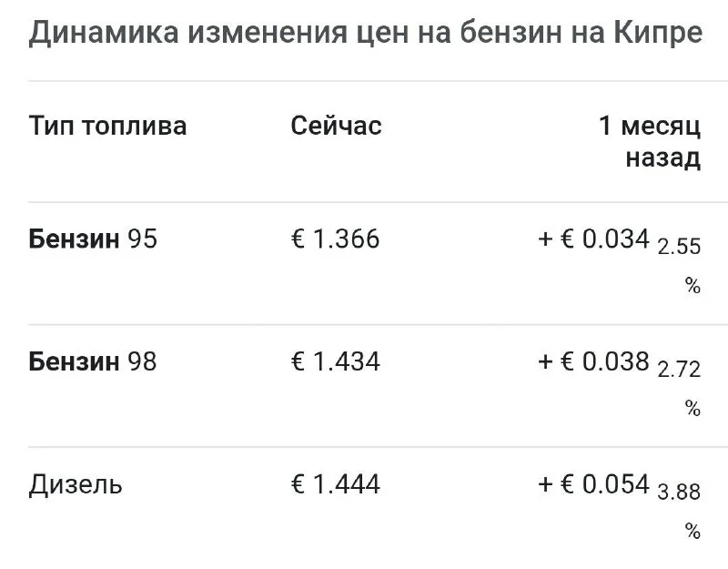Click the "1 месяц назад" column header
Viewport: 728px width, 569px height.
coord(650,141)
